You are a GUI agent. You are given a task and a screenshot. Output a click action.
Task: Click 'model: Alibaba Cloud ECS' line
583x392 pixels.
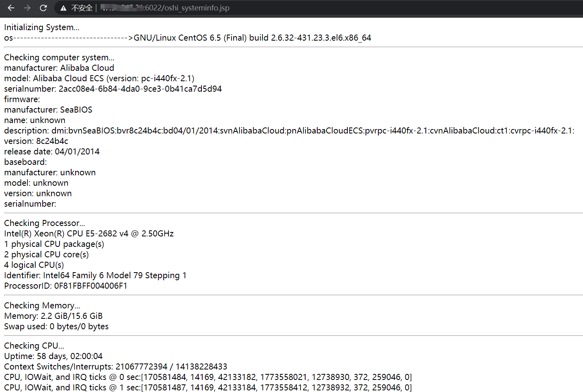99,78
